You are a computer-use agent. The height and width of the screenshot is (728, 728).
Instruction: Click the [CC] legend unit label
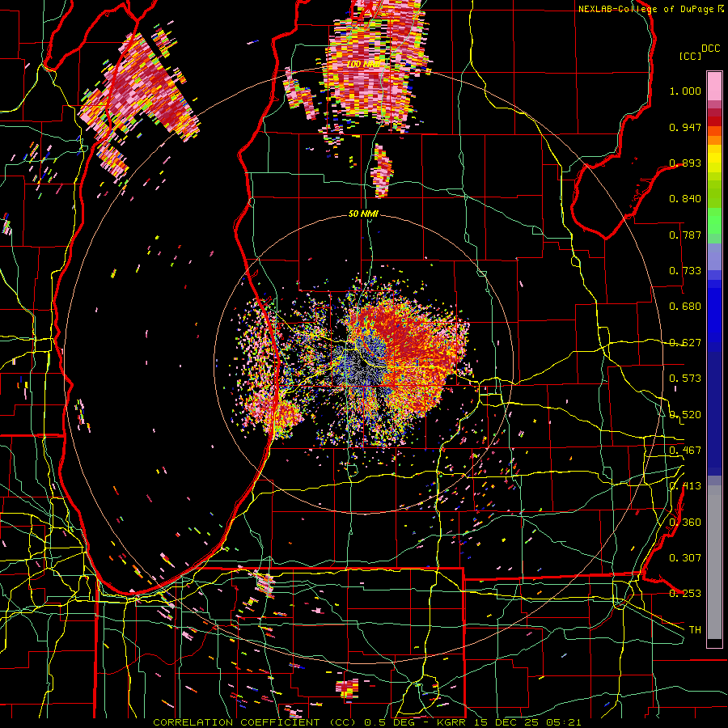pos(690,56)
